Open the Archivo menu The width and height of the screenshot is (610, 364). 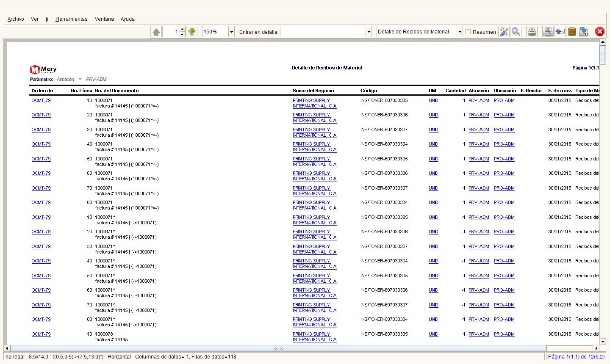(x=16, y=19)
